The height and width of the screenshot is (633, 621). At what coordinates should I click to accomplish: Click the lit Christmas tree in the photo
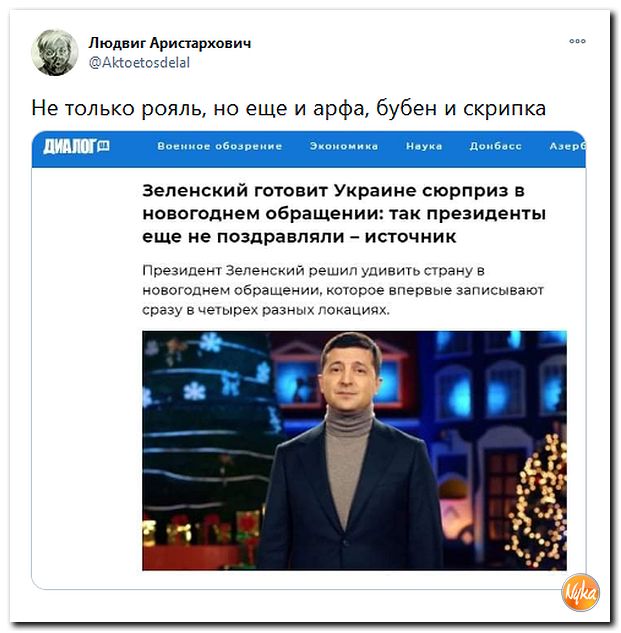pos(537,501)
